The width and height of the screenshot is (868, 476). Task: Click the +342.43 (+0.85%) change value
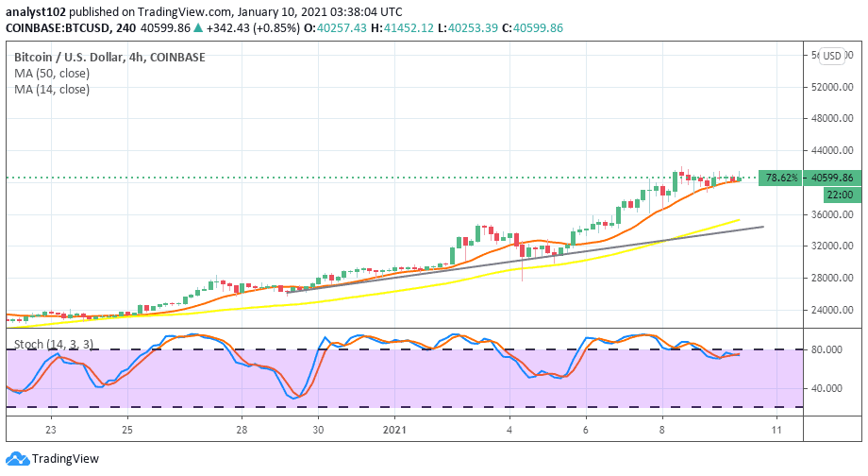click(x=253, y=27)
